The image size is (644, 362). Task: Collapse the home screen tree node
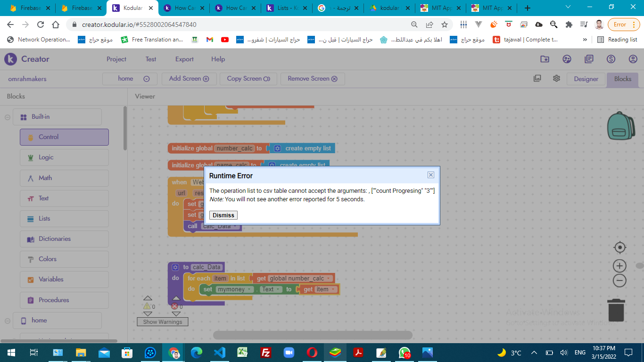point(8,321)
